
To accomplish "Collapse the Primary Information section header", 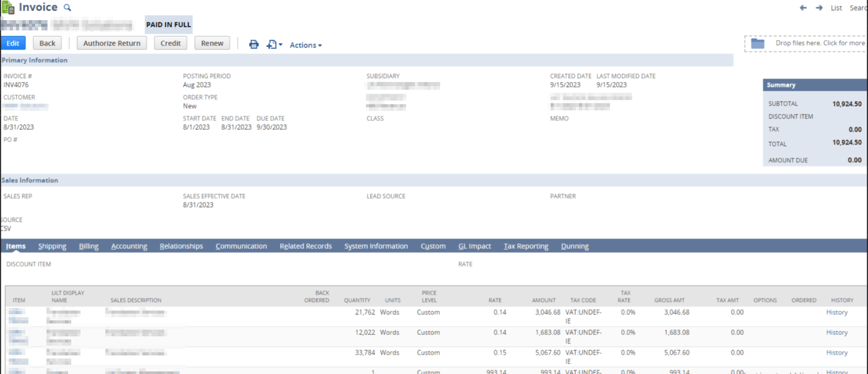I will click(x=366, y=60).
